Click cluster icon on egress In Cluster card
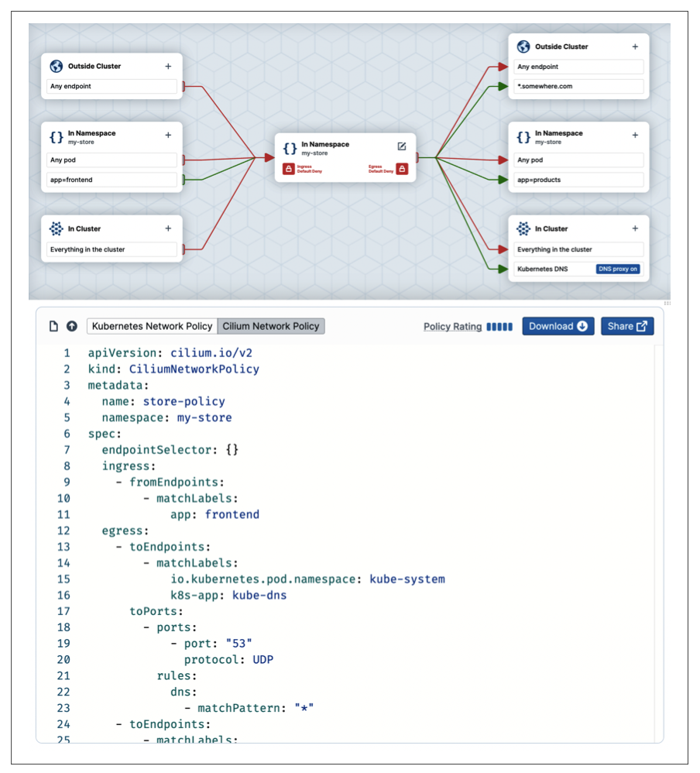Viewport: 700px width, 773px height. click(x=523, y=228)
